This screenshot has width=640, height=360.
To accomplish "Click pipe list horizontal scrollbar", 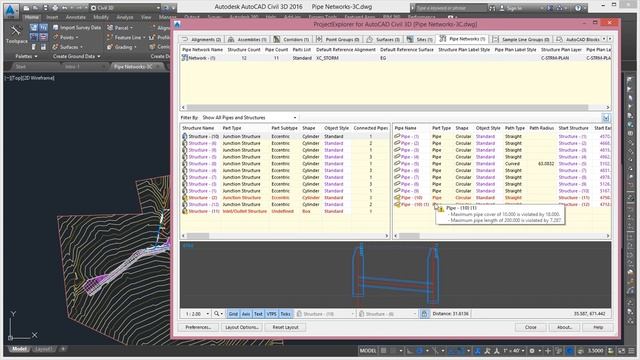I will pyautogui.click(x=409, y=236).
